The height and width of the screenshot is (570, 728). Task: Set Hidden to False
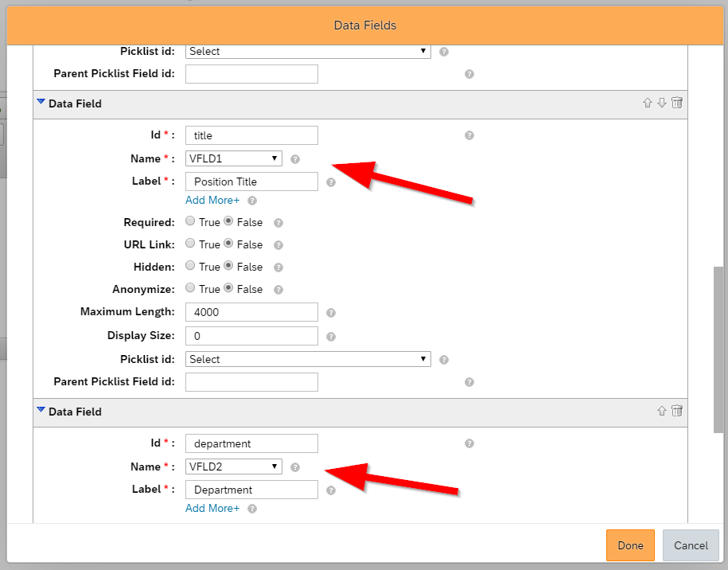click(228, 265)
